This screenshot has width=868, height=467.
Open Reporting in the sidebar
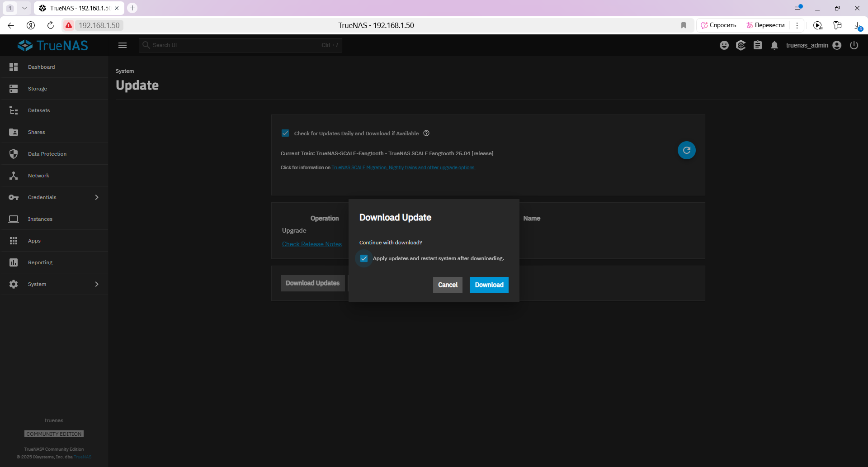tap(54, 262)
